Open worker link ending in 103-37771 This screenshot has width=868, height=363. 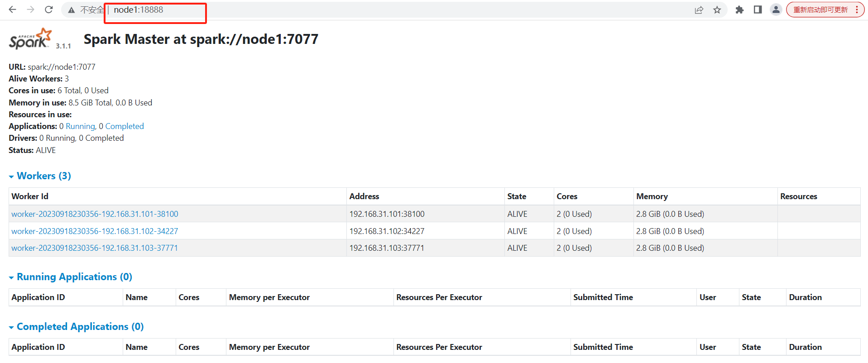click(95, 248)
